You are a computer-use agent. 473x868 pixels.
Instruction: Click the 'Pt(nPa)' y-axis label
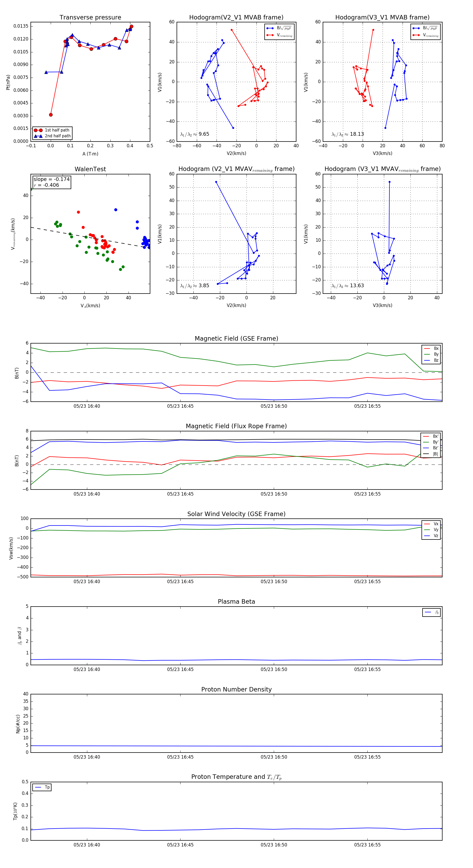click(8, 82)
